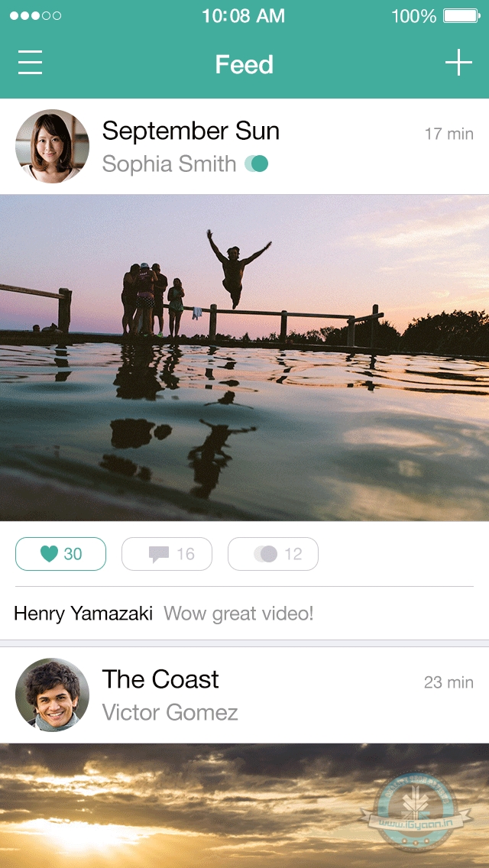Tap the plus icon to add post
The height and width of the screenshot is (868, 489).
click(x=458, y=63)
